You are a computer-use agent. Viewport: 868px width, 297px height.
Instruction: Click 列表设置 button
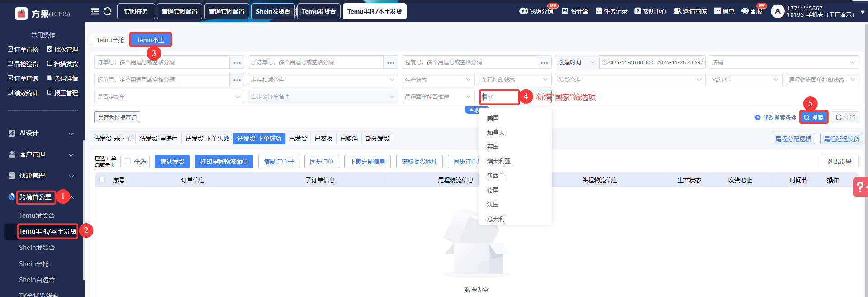point(840,162)
